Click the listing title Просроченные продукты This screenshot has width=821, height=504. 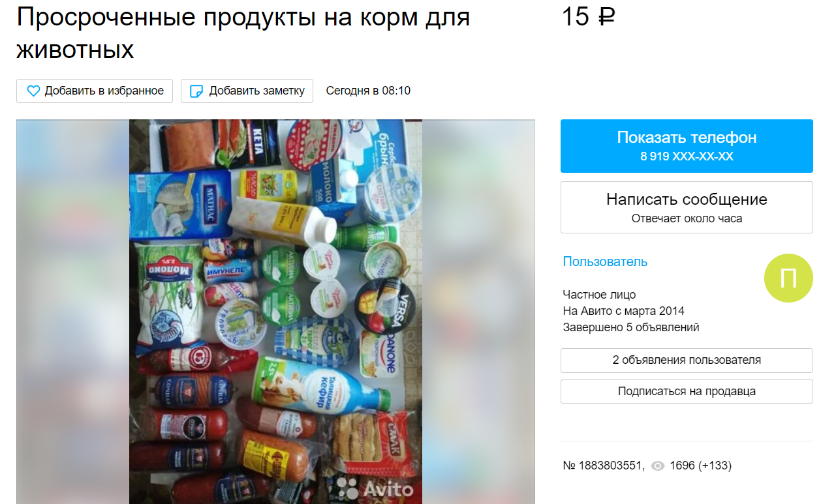(243, 34)
